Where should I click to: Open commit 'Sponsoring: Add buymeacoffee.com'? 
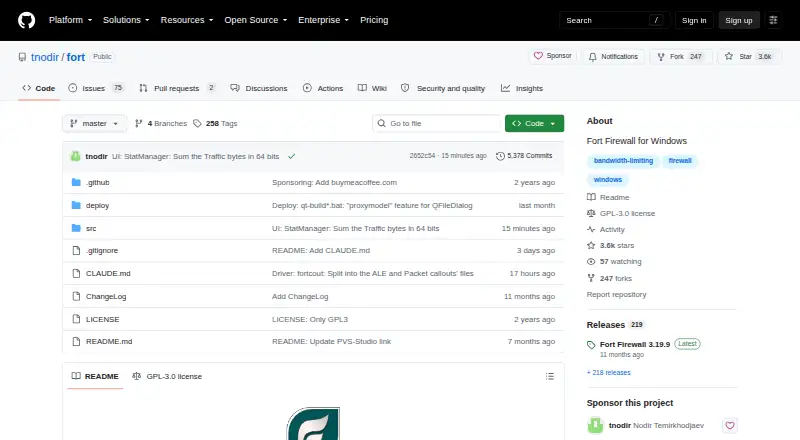coord(334,182)
